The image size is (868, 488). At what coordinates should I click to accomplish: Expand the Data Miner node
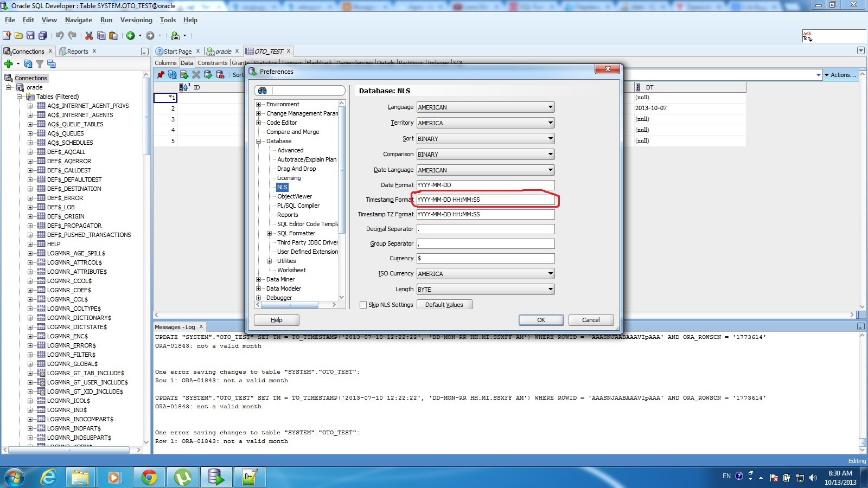tap(259, 279)
